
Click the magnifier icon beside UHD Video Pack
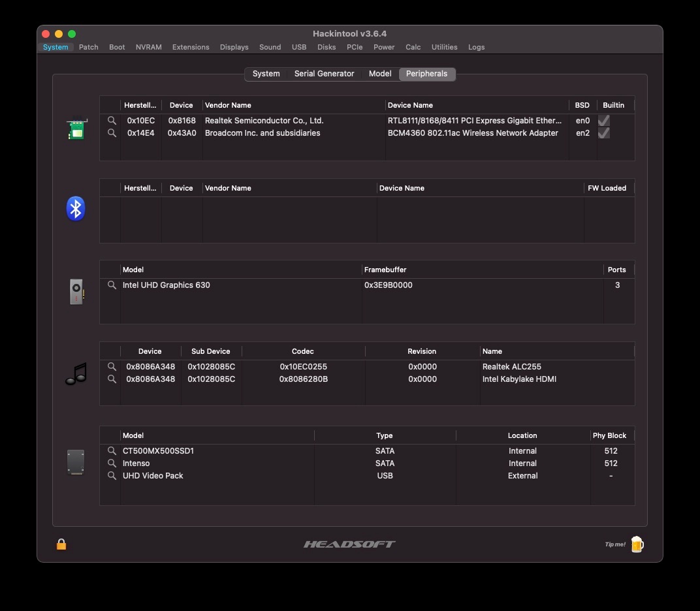point(112,476)
